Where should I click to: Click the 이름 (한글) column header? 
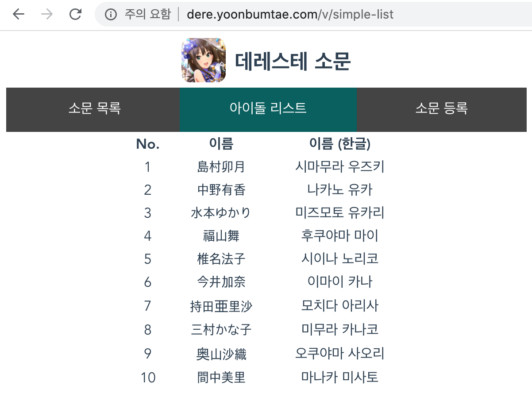339,144
